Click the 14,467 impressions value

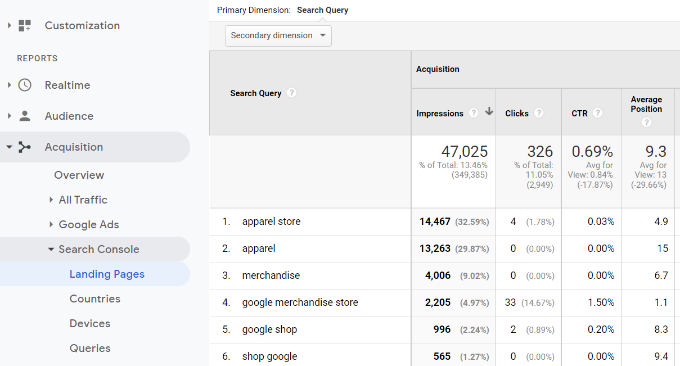click(435, 222)
